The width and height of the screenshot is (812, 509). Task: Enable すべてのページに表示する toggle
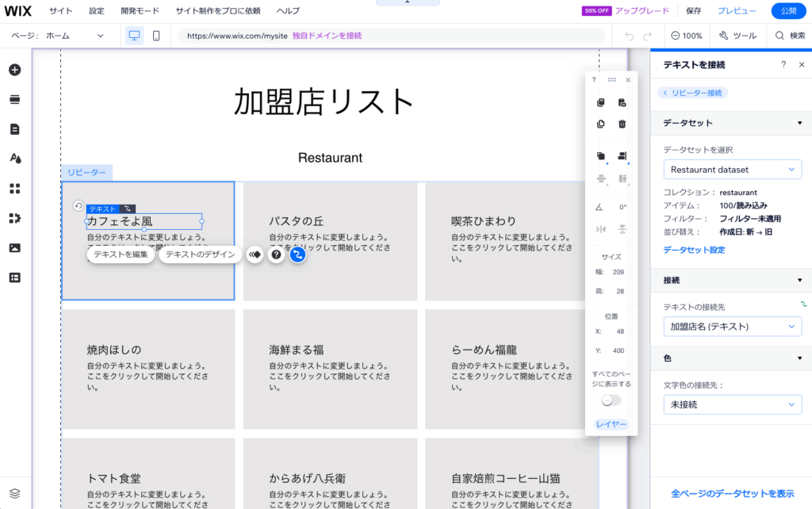click(611, 400)
